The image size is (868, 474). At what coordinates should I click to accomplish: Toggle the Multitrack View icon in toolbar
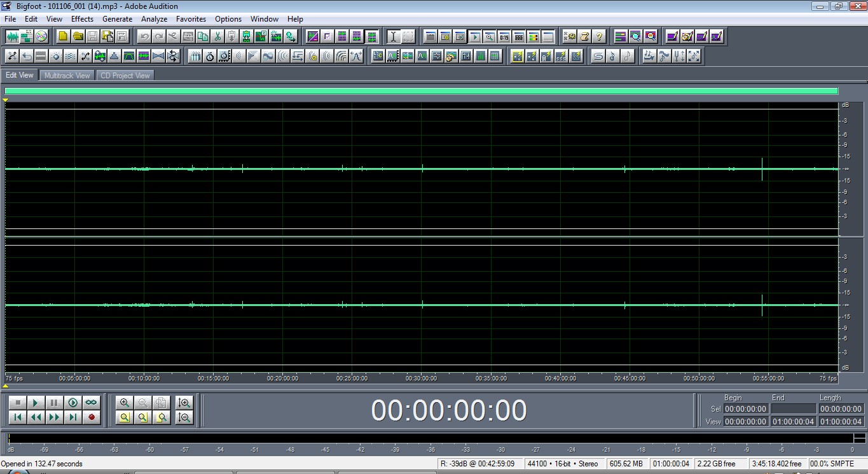[27, 36]
